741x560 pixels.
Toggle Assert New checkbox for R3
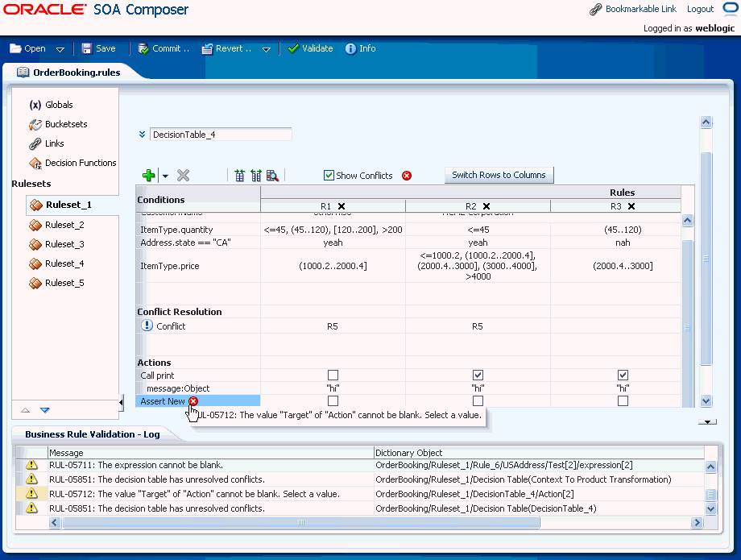click(x=623, y=400)
